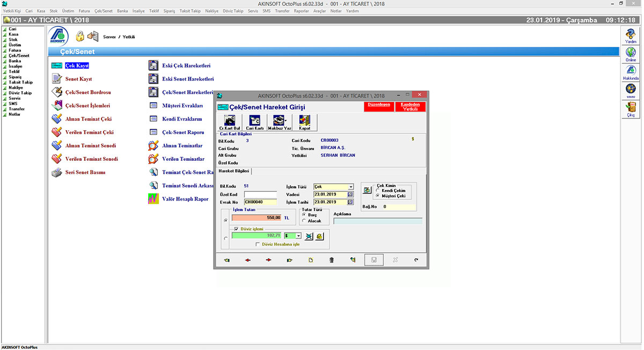Open the Hakkında icon in the right sidebar
This screenshot has width=644, height=350.
click(x=631, y=72)
